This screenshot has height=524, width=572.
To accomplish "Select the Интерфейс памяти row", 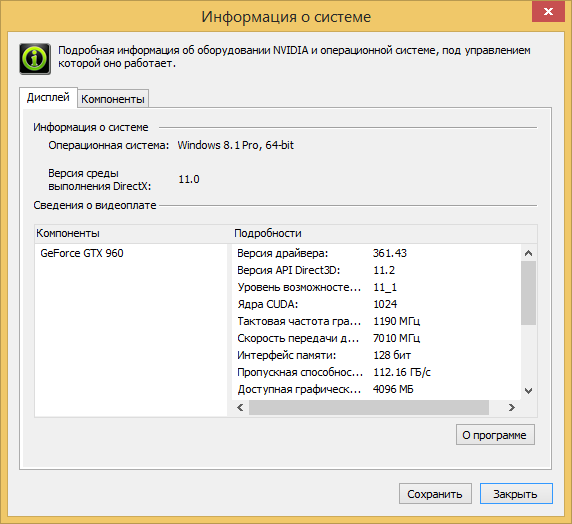I will (x=376, y=355).
